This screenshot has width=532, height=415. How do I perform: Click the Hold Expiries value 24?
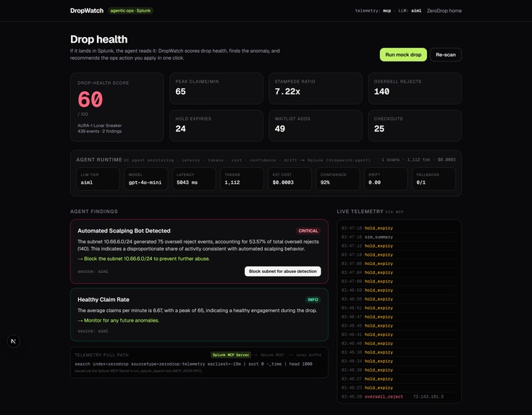180,129
